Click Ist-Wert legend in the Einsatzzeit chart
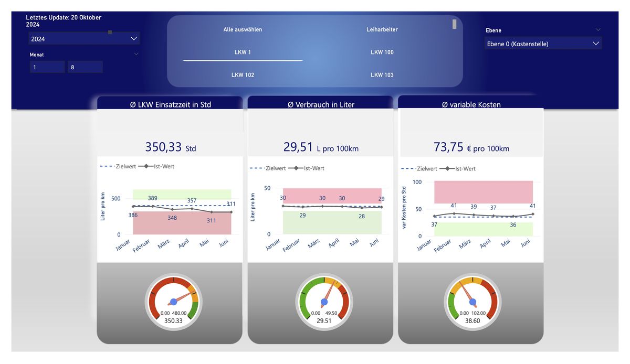Viewport: 630px width, 364px height. [156, 166]
